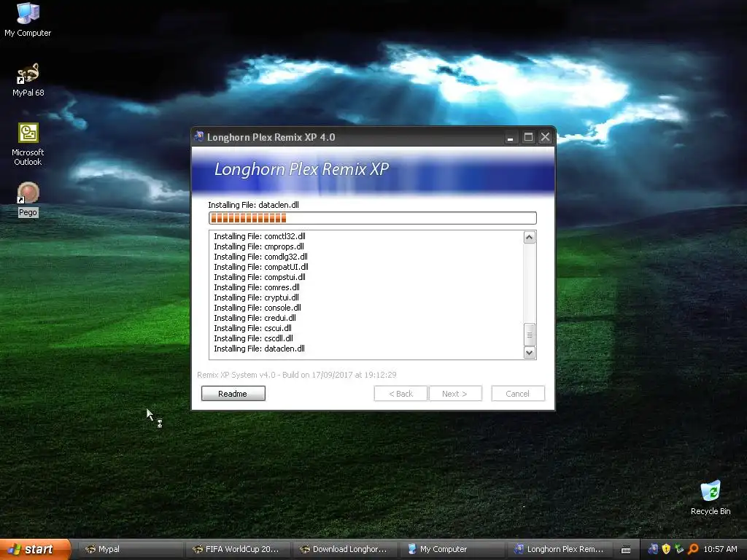The image size is (747, 560).
Task: Open My Computer desktop icon
Action: [x=28, y=19]
